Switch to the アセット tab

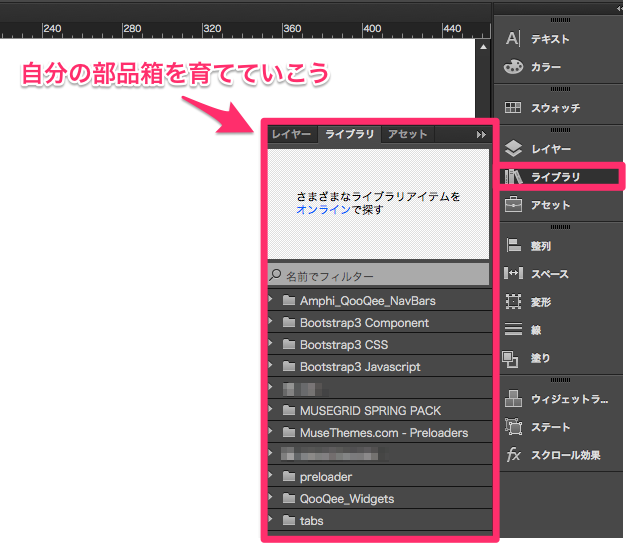coord(408,135)
